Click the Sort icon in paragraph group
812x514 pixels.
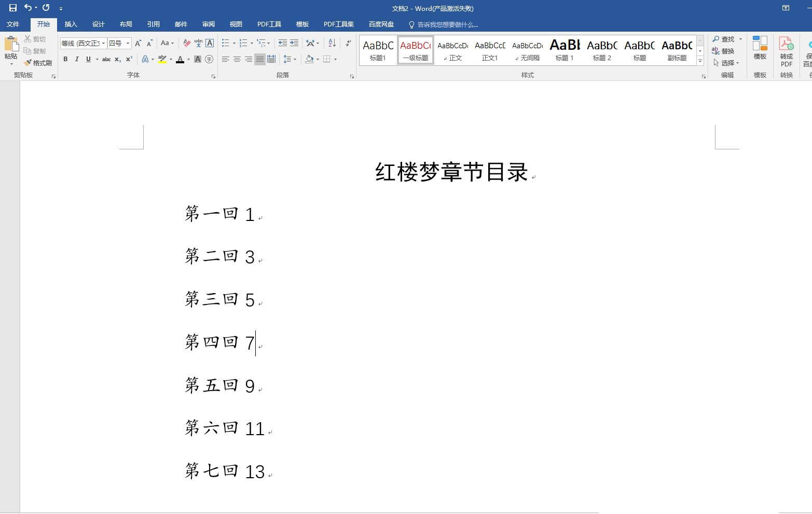click(x=331, y=43)
